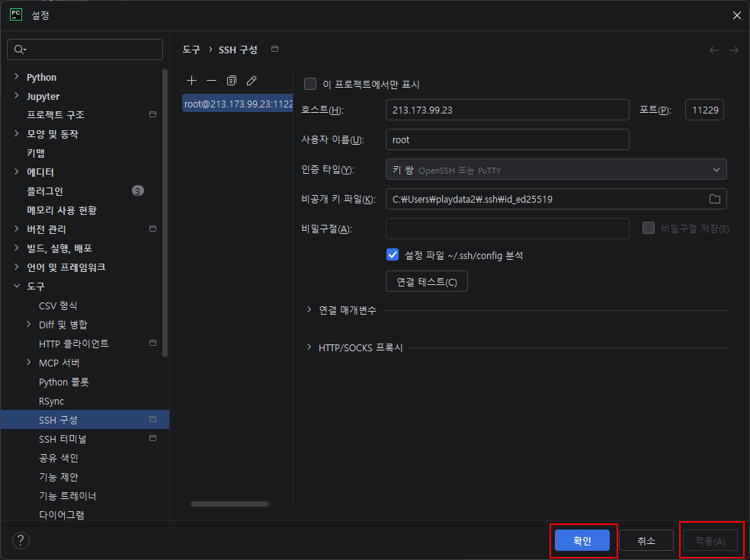
Task: Select CSV 형식 under 도구
Action: 58,306
